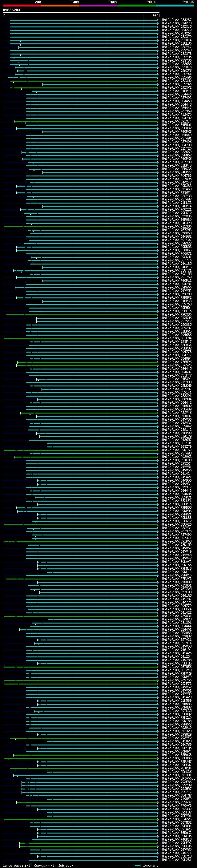Click the UniRef100_C1K5D0 label
Viewport: 197px width, 868px height.
(x=177, y=406)
